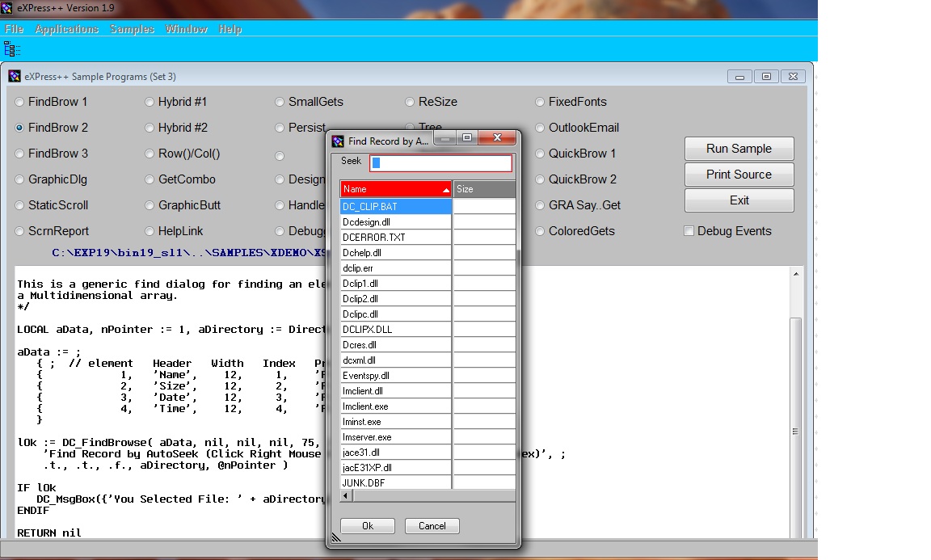Viewport: 931px width, 560px height.
Task: Enable the Debug Events checkbox
Action: coord(689,231)
